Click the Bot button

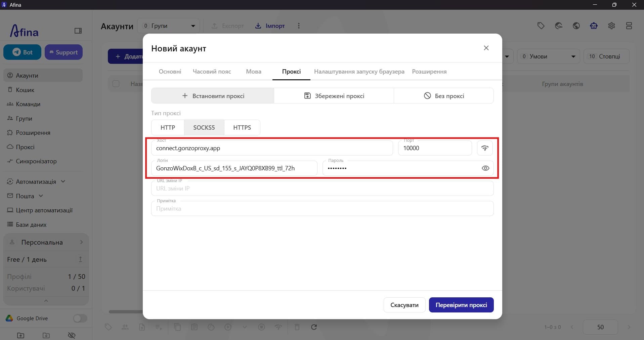[x=23, y=52]
